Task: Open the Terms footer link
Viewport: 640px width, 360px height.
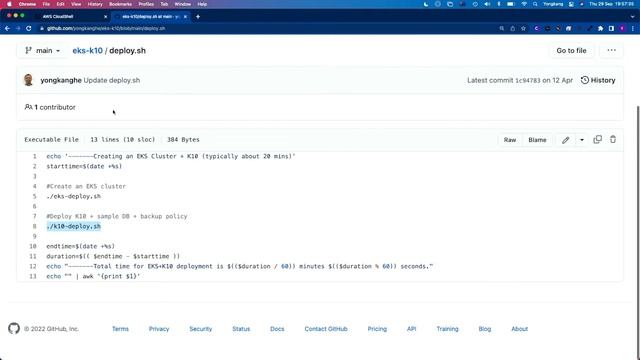Action: click(x=120, y=329)
